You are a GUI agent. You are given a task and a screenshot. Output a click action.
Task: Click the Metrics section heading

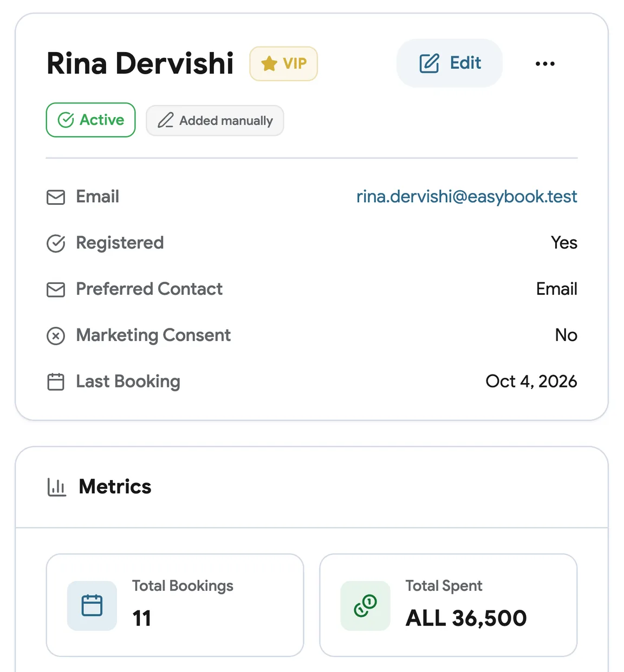[x=115, y=487]
